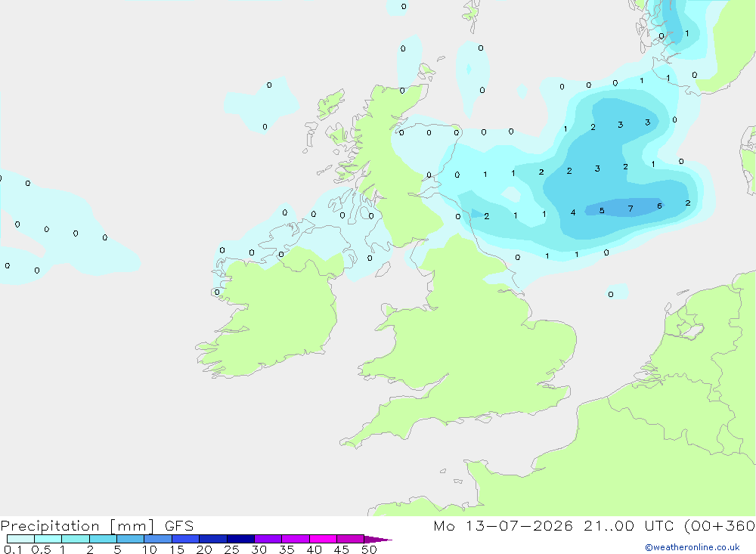The height and width of the screenshot is (554, 756).
Task: Click the 'Mo 13-07-2026' date text
Action: coord(503,525)
